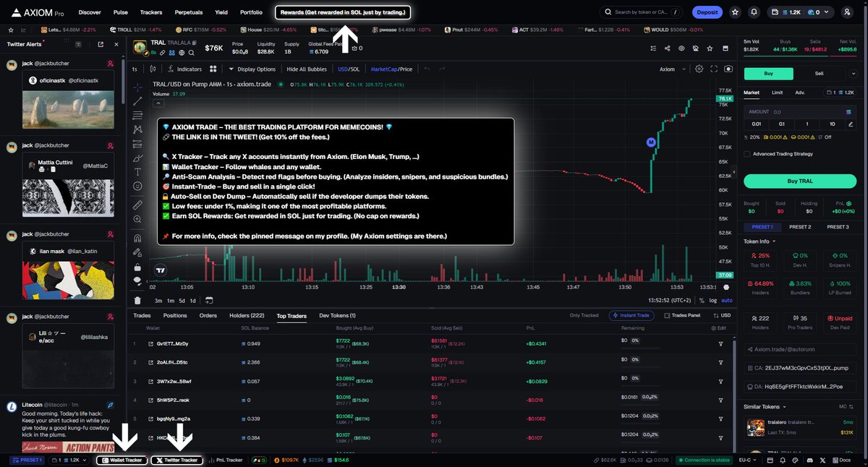Select the PRESET 2 tab
This screenshot has height=467, width=868.
pyautogui.click(x=800, y=227)
